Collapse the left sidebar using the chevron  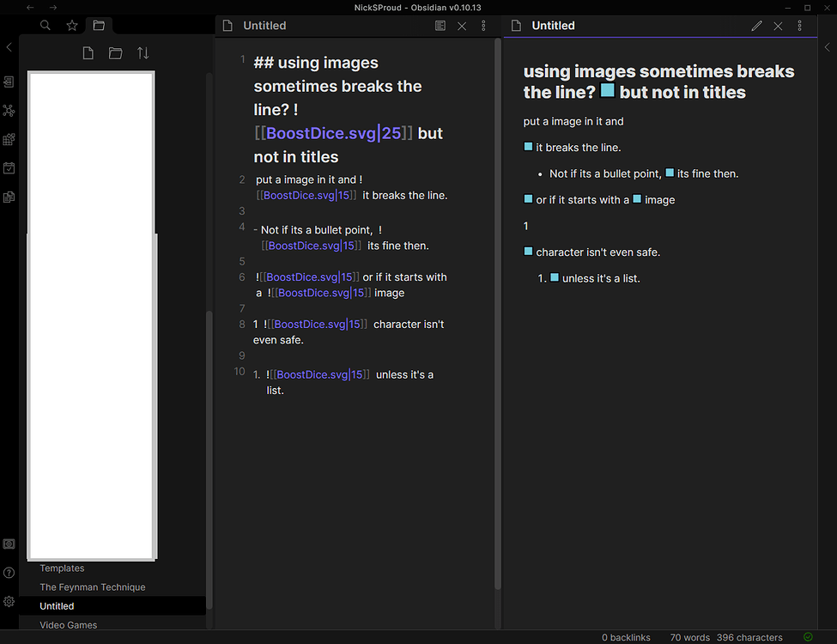9,47
